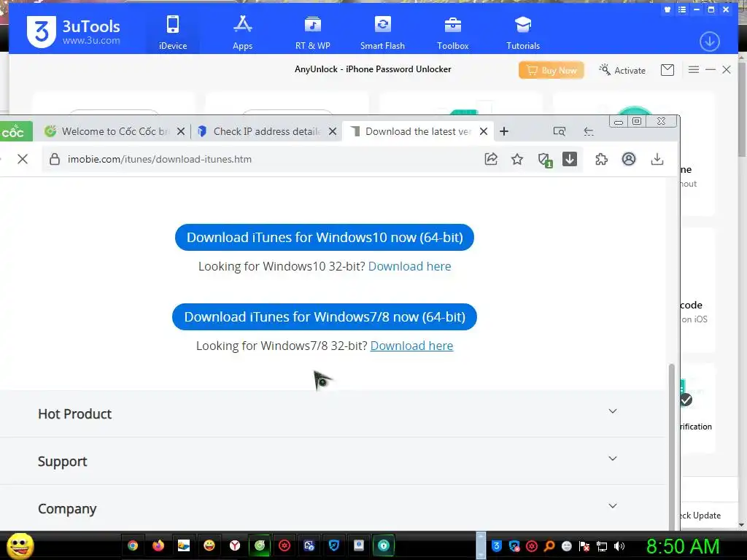The height and width of the screenshot is (560, 747).
Task: Open the extensions puzzle icon
Action: coord(601,159)
